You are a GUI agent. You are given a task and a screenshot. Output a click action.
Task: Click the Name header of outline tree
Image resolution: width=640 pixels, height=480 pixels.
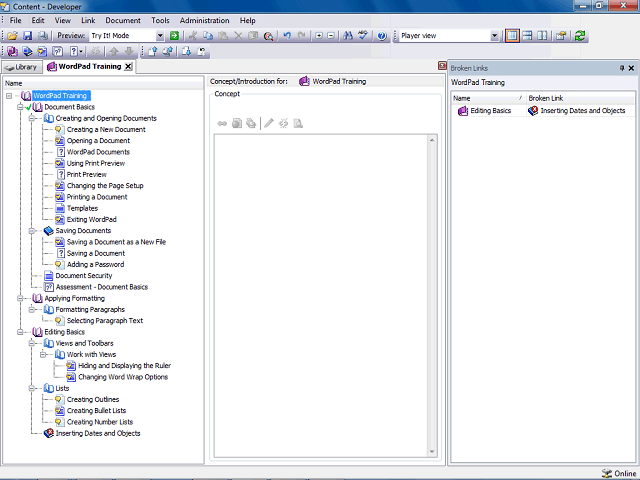(103, 83)
